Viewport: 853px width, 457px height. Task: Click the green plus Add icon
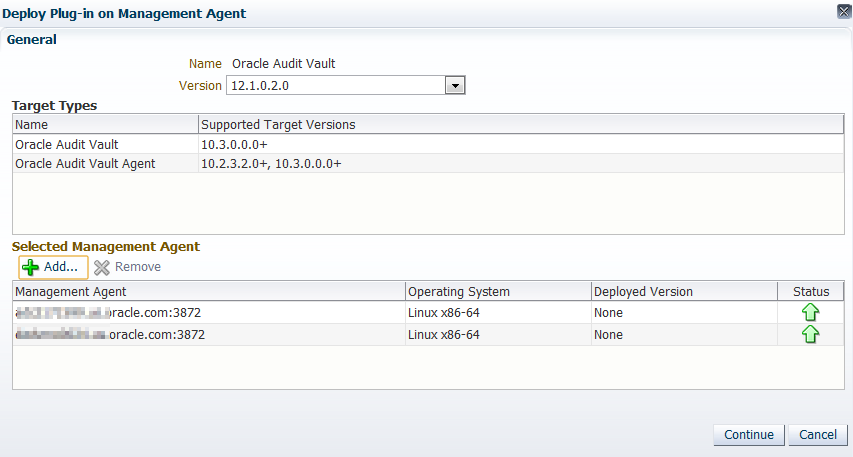(30, 267)
